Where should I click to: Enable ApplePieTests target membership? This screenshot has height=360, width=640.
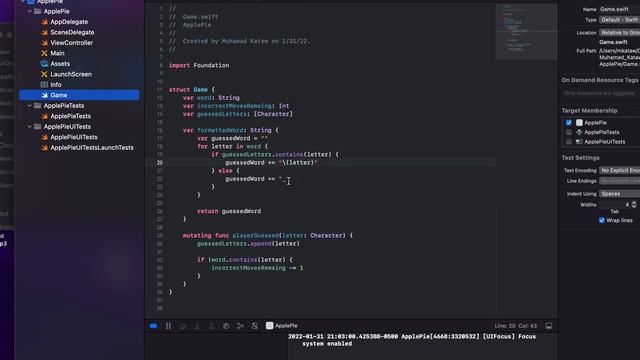click(569, 132)
